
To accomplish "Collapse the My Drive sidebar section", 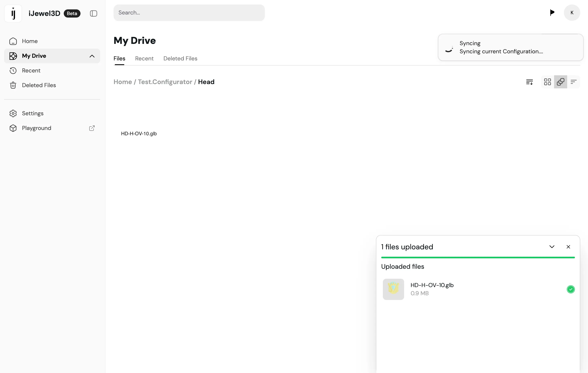I will 92,56.
